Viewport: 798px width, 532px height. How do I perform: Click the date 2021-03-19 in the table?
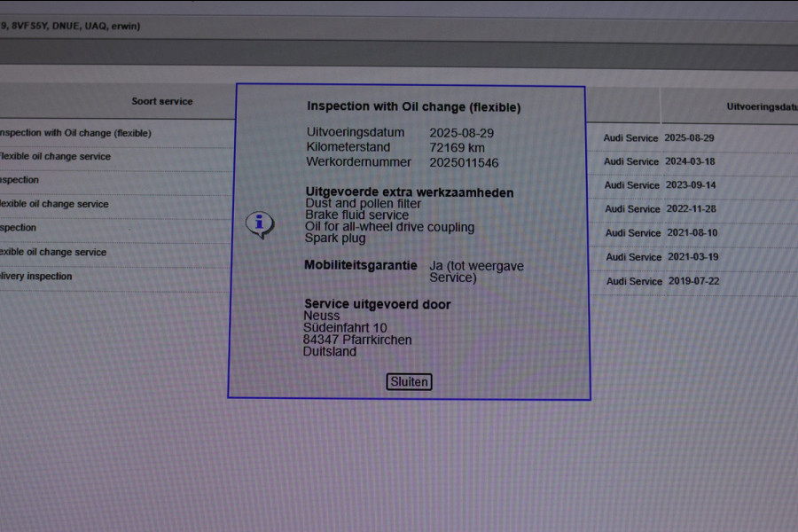(693, 256)
